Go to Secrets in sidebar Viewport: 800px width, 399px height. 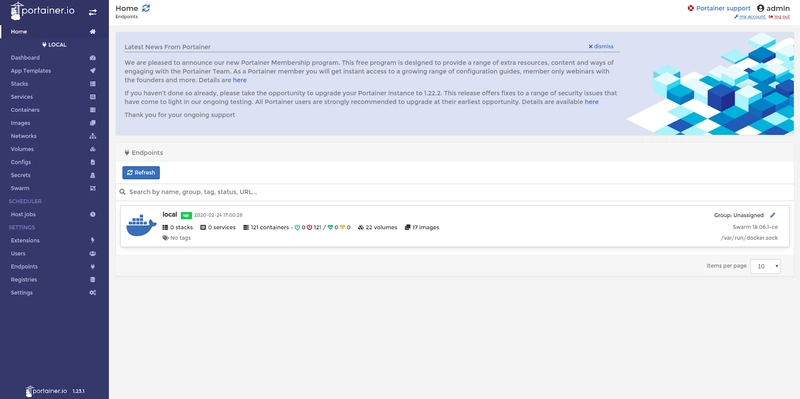[x=20, y=175]
